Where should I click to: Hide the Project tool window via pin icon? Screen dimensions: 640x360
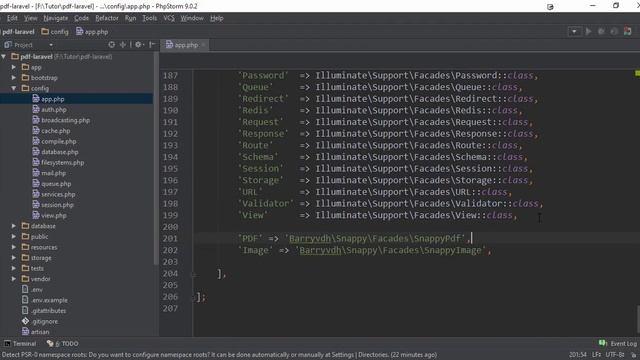(x=152, y=44)
